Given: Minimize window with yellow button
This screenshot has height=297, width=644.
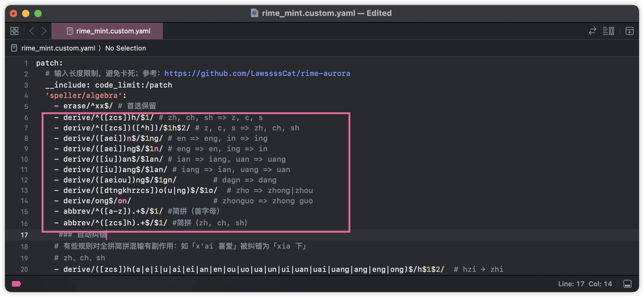Looking at the screenshot, I should pos(26,13).
